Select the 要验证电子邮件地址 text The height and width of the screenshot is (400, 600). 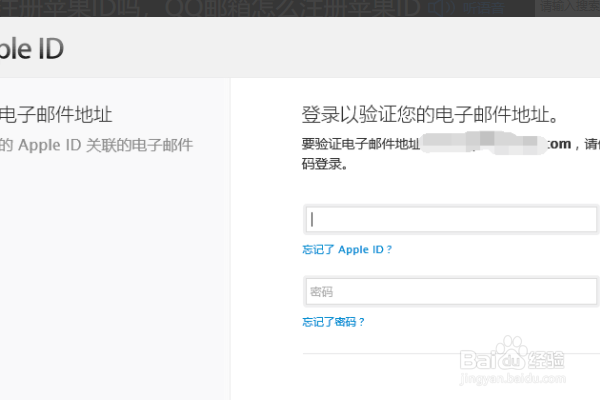(x=361, y=144)
